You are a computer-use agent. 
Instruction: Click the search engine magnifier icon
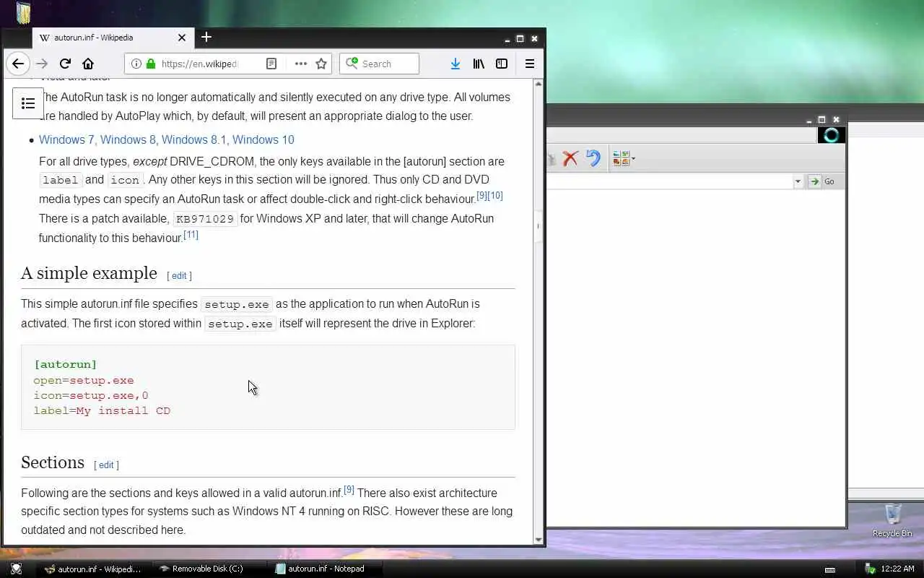[x=352, y=64]
